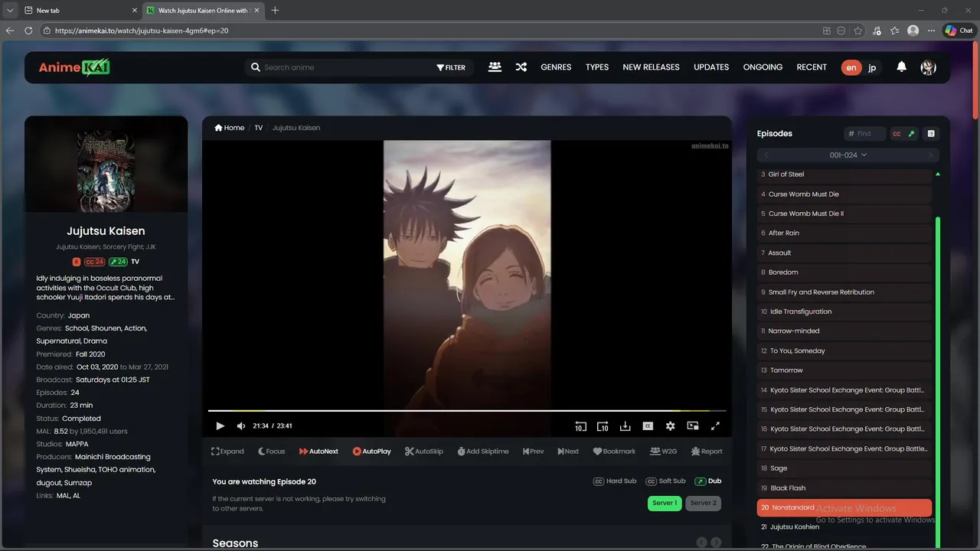
Task: Click the Seasons next arrow
Action: coord(716,543)
